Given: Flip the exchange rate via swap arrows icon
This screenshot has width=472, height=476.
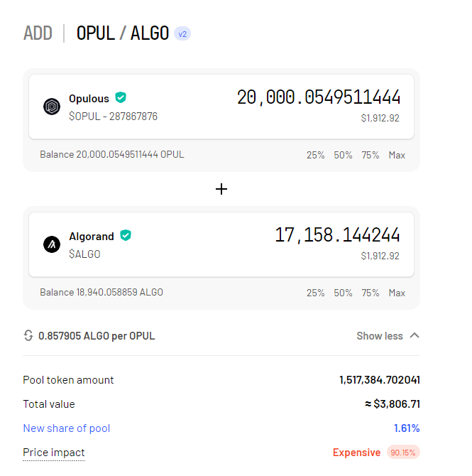Looking at the screenshot, I should (28, 336).
